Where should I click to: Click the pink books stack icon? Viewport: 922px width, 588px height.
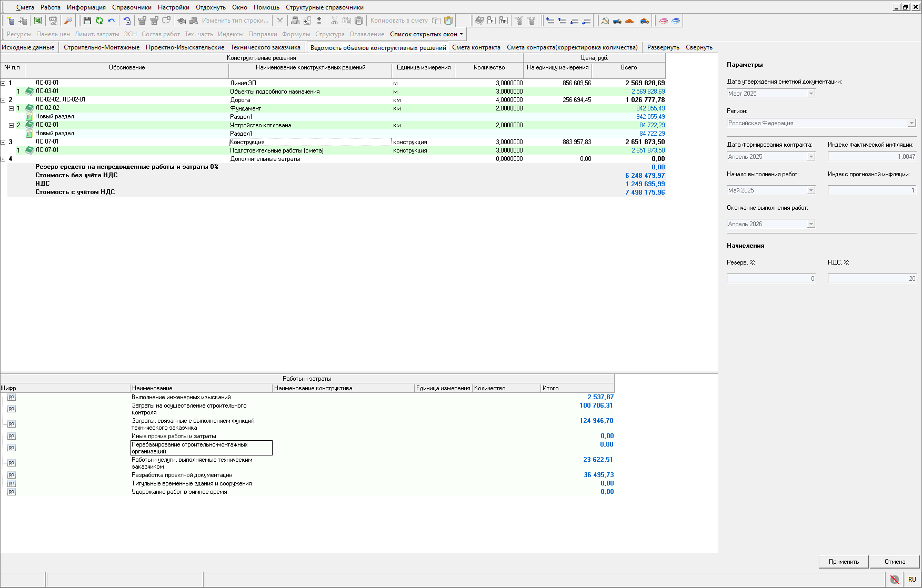click(x=664, y=21)
